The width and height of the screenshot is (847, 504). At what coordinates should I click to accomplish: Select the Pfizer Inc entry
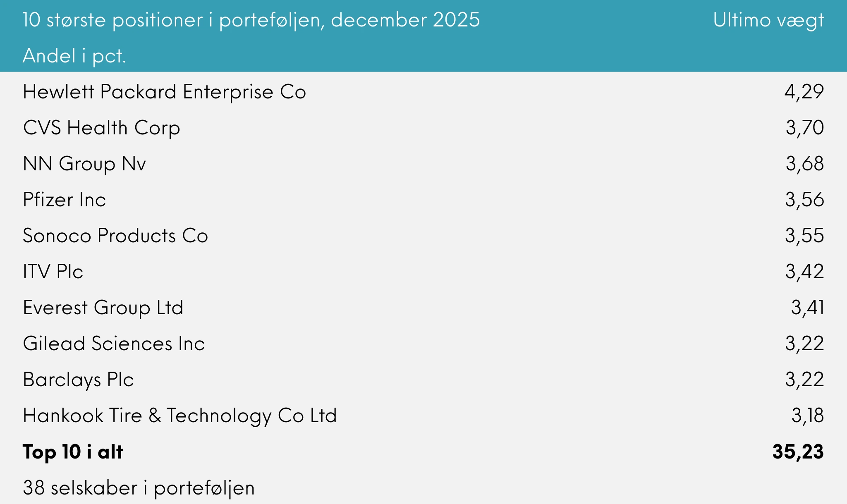(65, 200)
